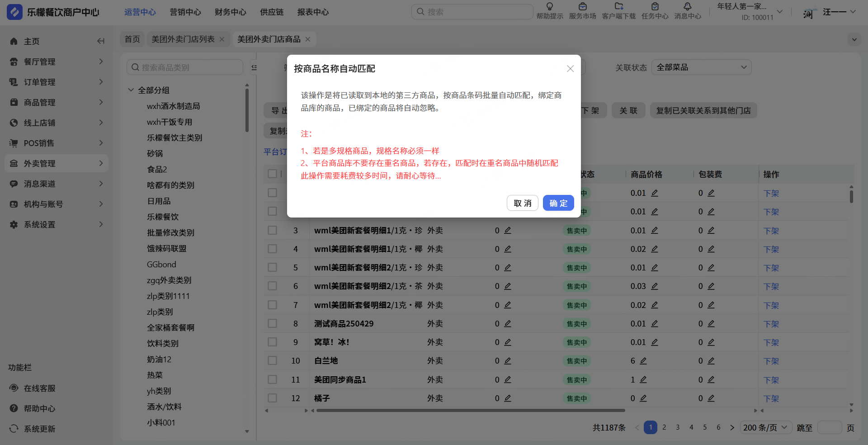Open the 200 条/页 page size dropdown
The height and width of the screenshot is (445, 868).
[x=765, y=427]
